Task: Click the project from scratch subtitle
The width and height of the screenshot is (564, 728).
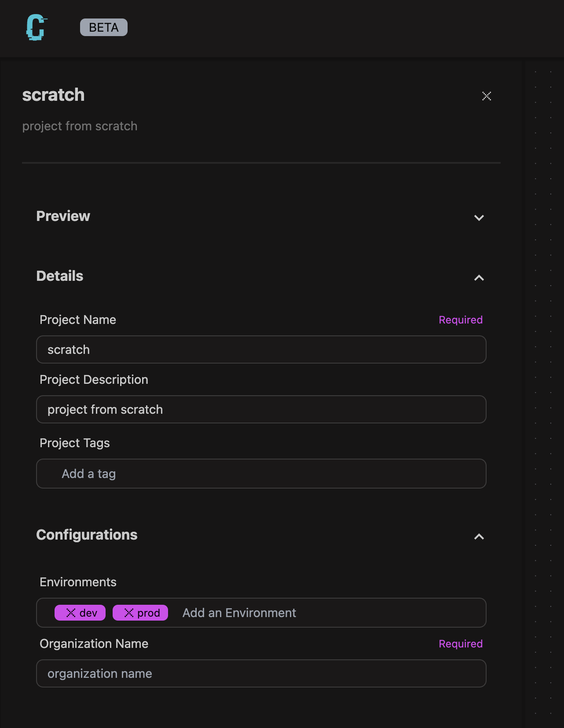Action: click(80, 126)
